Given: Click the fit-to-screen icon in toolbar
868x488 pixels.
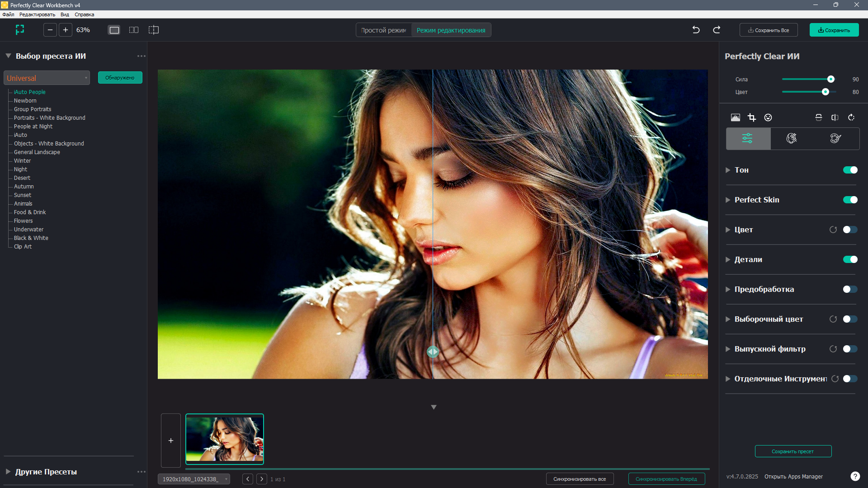Looking at the screenshot, I should (x=20, y=30).
